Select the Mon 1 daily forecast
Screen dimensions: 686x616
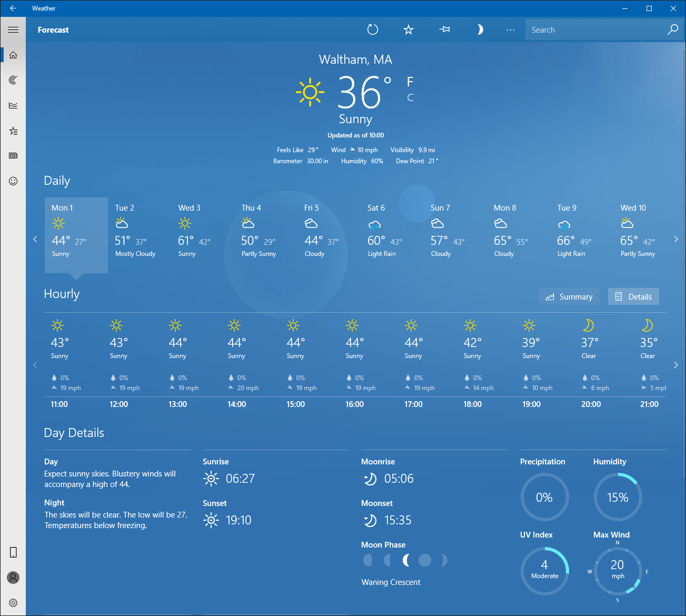(x=76, y=235)
